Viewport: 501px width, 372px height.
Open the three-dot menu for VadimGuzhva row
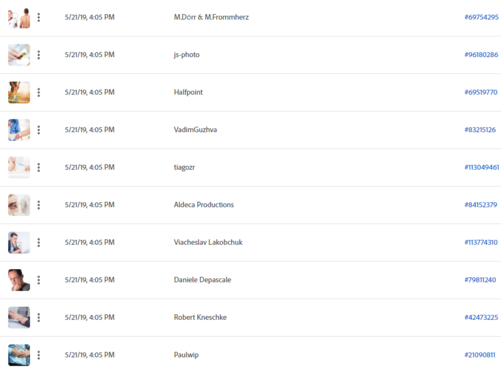(x=39, y=130)
